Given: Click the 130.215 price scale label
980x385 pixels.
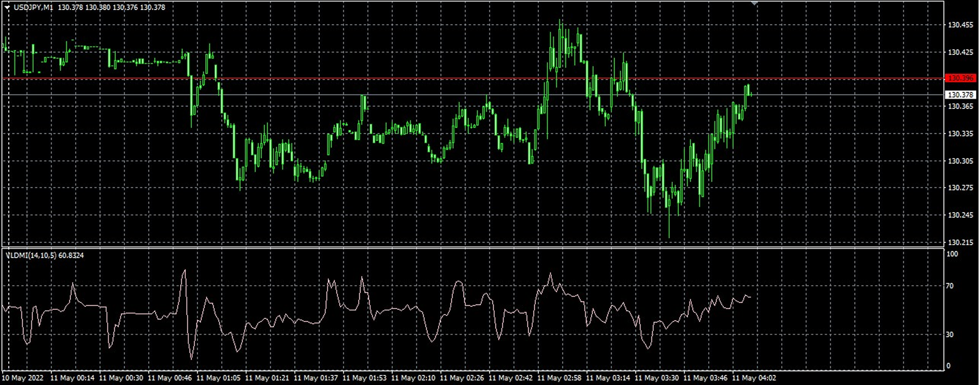Looking at the screenshot, I should (x=960, y=242).
